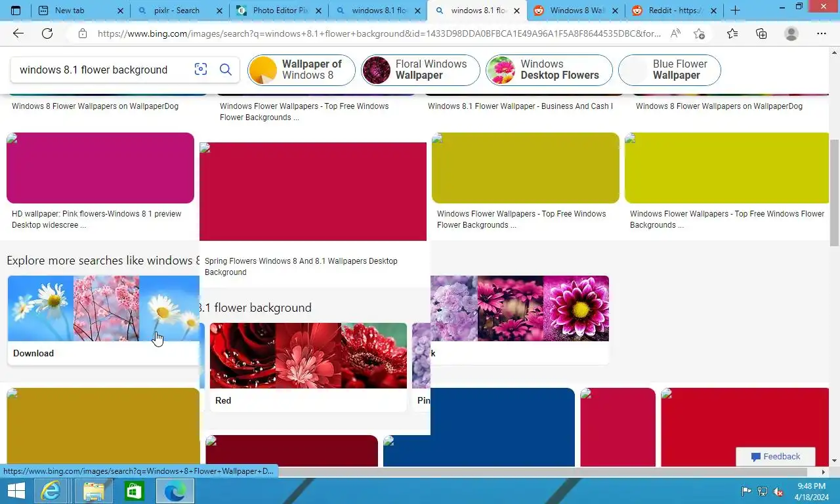Switch to the New tab tab
The height and width of the screenshot is (504, 840).
80,10
